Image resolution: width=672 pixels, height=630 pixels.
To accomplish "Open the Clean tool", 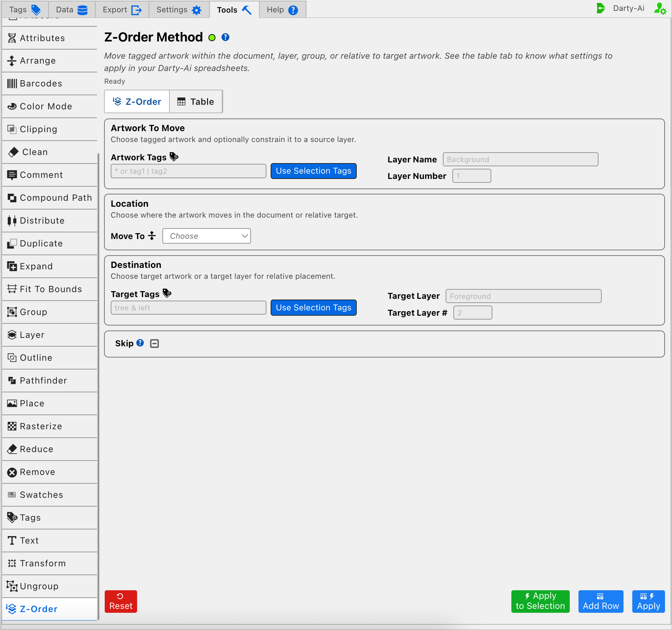I will (50, 152).
